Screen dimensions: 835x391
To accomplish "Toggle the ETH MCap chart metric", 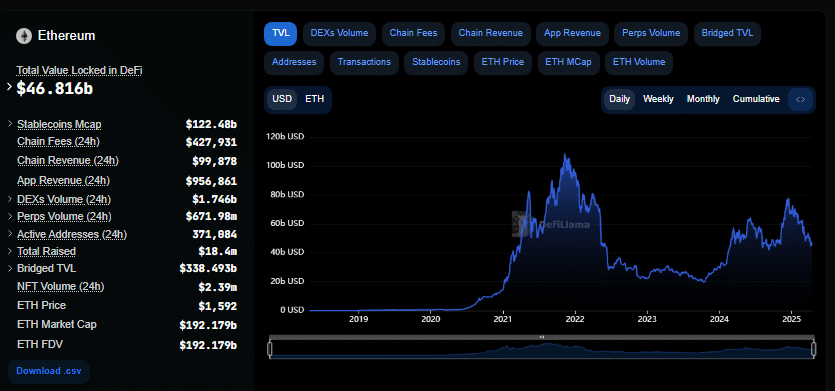I will (x=568, y=62).
